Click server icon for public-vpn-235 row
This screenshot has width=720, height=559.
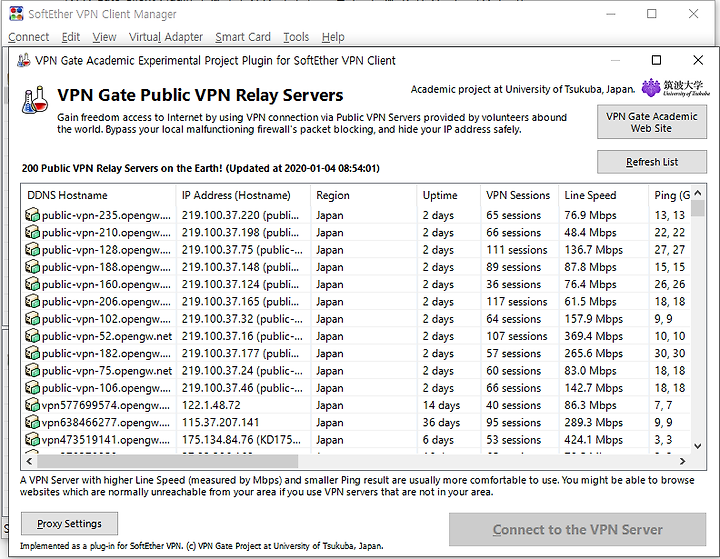pos(32,215)
